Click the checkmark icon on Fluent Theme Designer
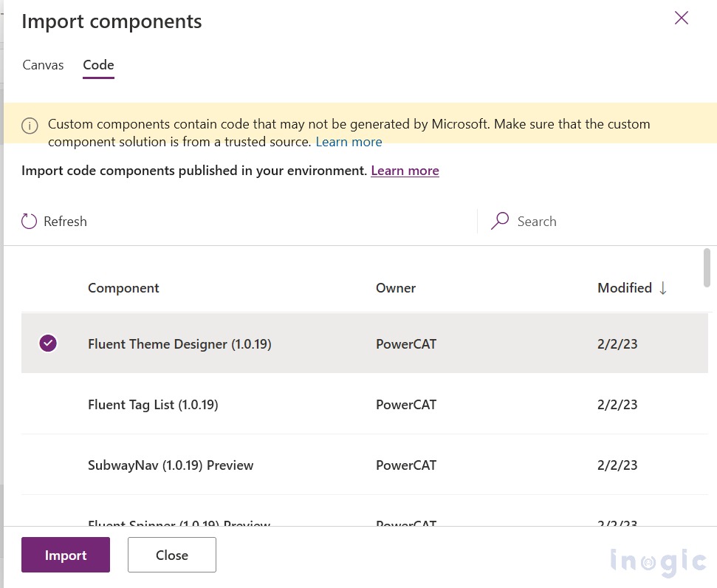The image size is (717, 588). click(48, 343)
